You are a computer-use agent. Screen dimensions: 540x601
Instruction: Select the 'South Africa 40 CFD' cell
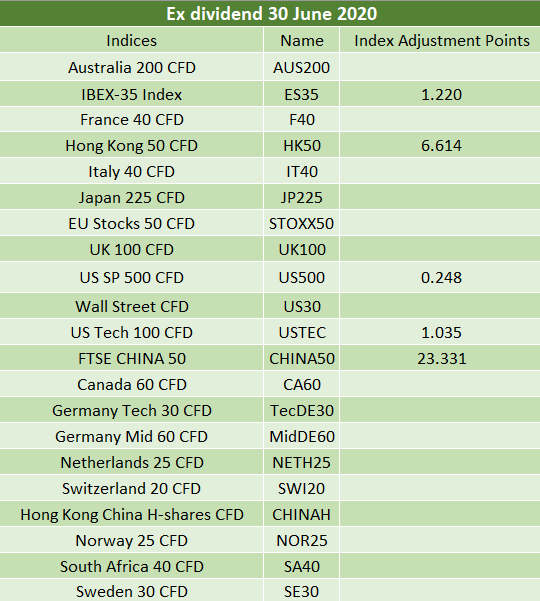(131, 566)
